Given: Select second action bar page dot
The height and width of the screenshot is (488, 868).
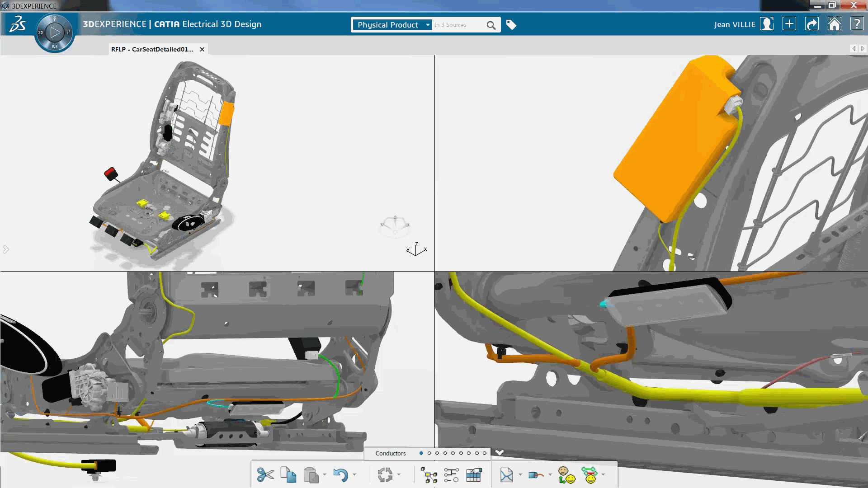Looking at the screenshot, I should coord(429,453).
